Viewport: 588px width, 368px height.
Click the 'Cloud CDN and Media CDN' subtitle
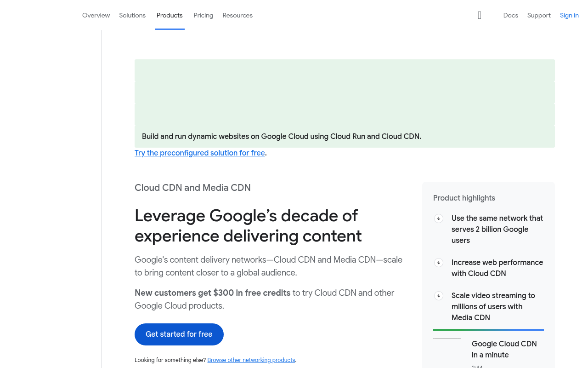(192, 188)
